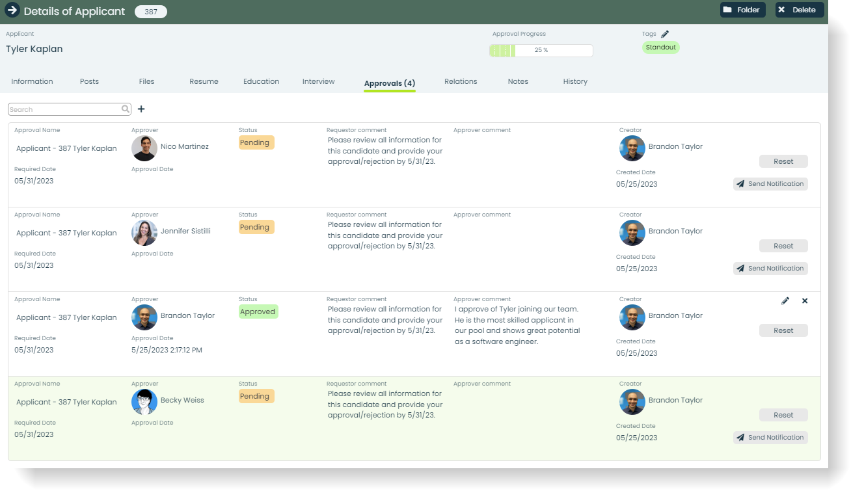Click Reset on Becky Weiss's approval row
The image size is (864, 504).
click(x=783, y=414)
